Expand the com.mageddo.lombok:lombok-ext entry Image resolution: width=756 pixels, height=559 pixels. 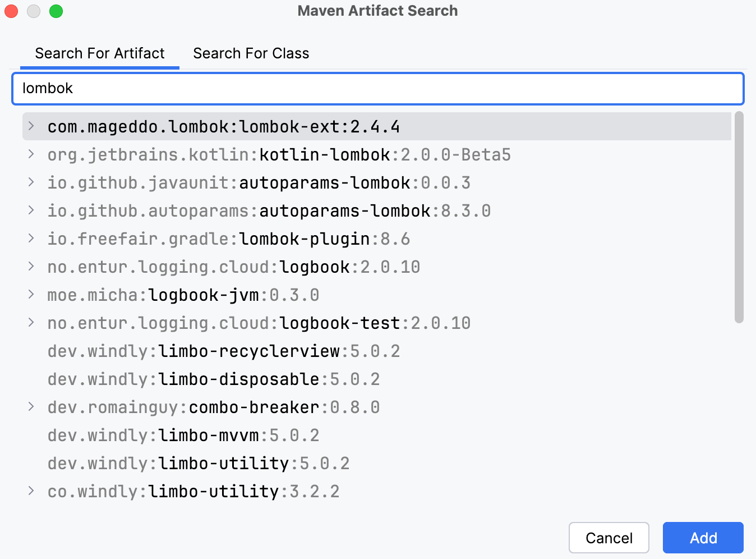coord(31,126)
